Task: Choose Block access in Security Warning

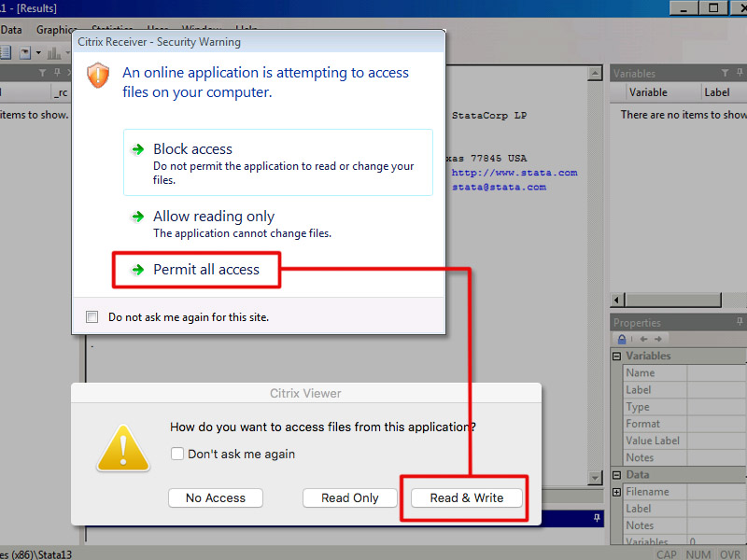Action: tap(277, 162)
